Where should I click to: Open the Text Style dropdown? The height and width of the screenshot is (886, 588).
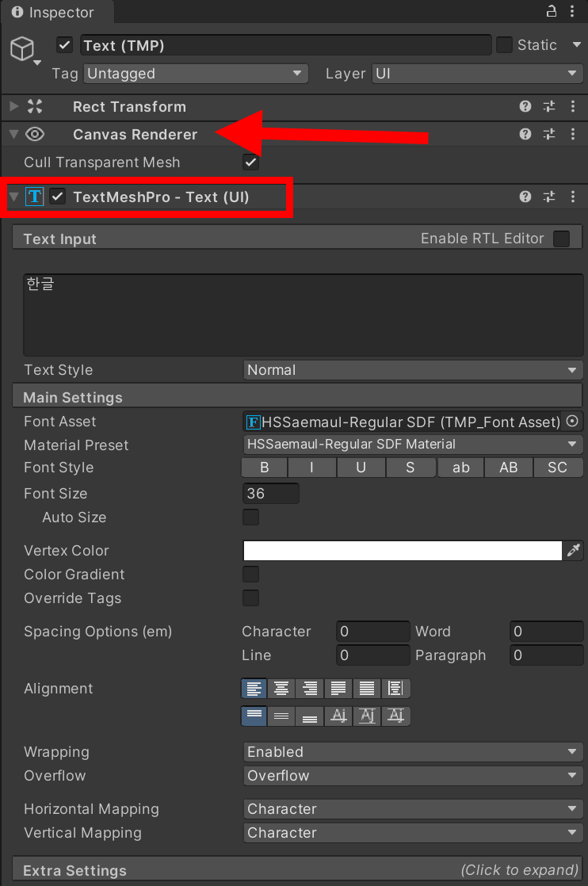coord(413,370)
